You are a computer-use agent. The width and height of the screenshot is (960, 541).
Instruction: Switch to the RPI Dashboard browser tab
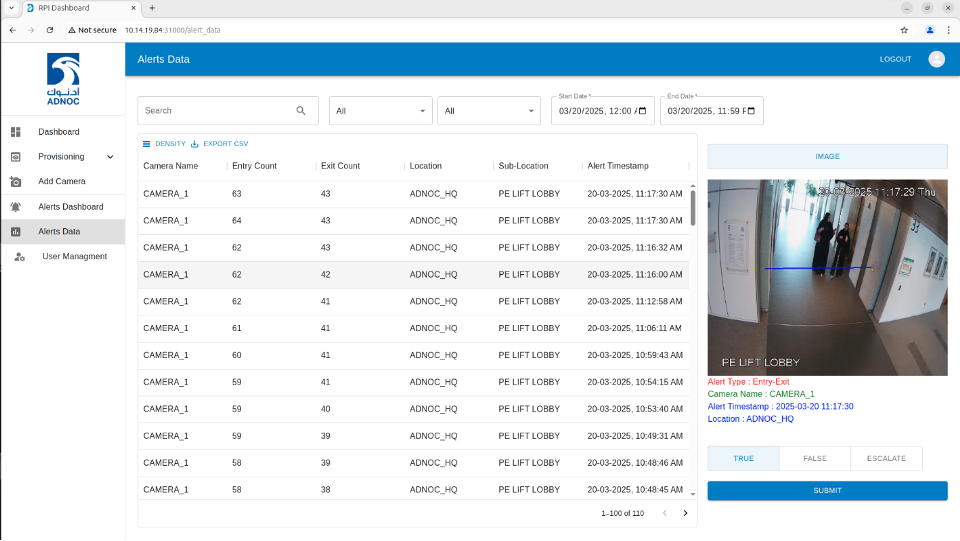pos(81,8)
